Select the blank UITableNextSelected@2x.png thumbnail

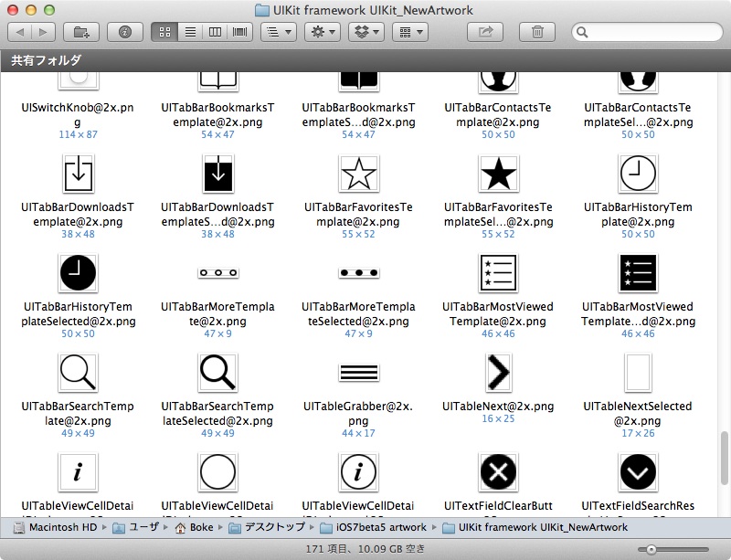(638, 372)
